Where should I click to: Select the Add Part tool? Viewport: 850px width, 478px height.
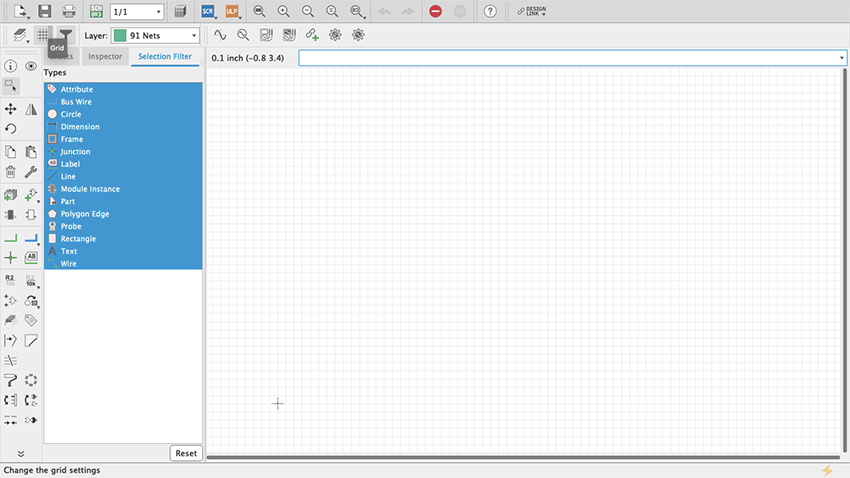pos(10,195)
